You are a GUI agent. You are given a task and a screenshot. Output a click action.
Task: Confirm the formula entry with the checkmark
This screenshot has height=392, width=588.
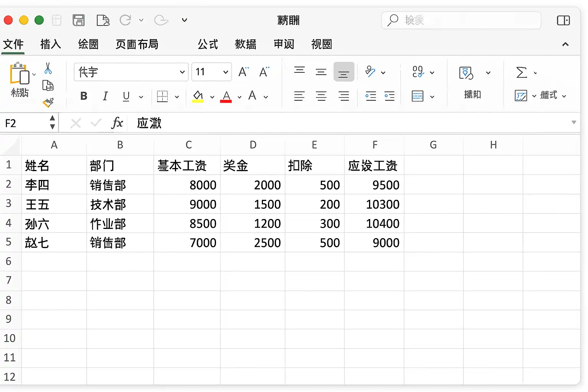pos(96,123)
